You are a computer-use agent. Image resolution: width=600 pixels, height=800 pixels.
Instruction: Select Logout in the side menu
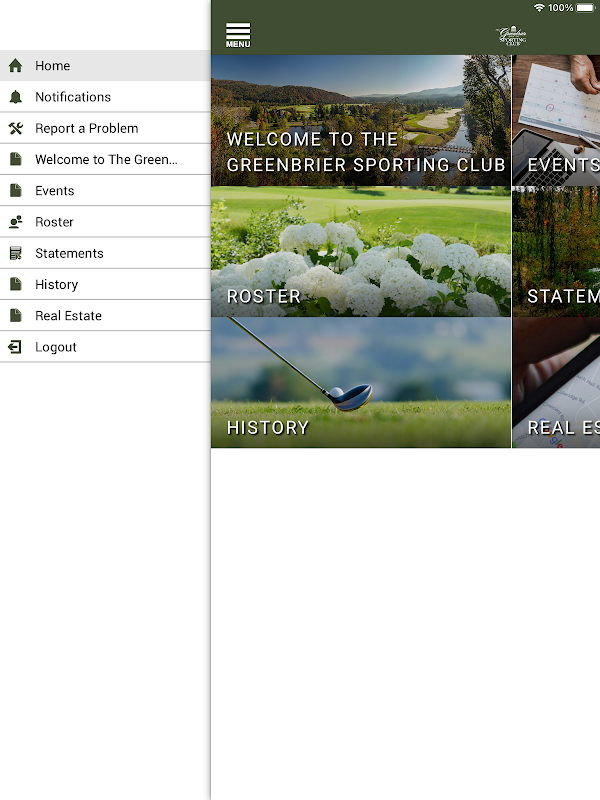pos(105,347)
